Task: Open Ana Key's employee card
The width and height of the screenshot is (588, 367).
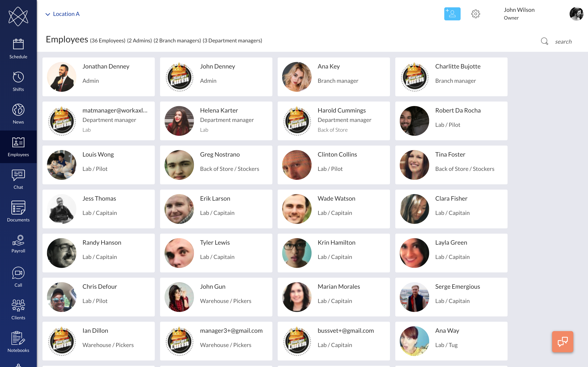Action: point(333,77)
